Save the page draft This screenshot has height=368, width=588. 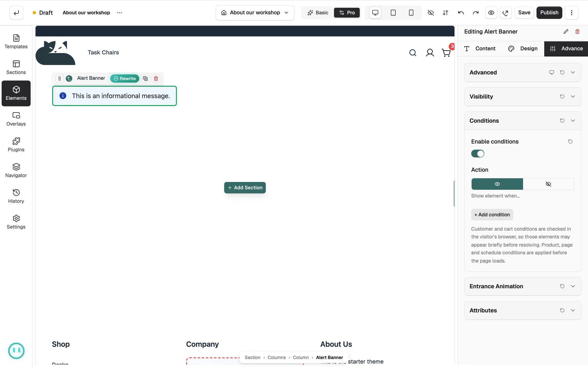point(524,13)
